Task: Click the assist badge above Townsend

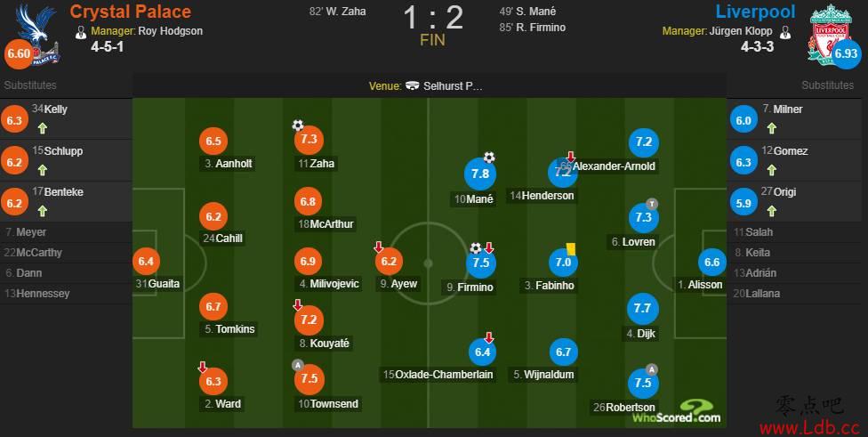Action: [298, 365]
